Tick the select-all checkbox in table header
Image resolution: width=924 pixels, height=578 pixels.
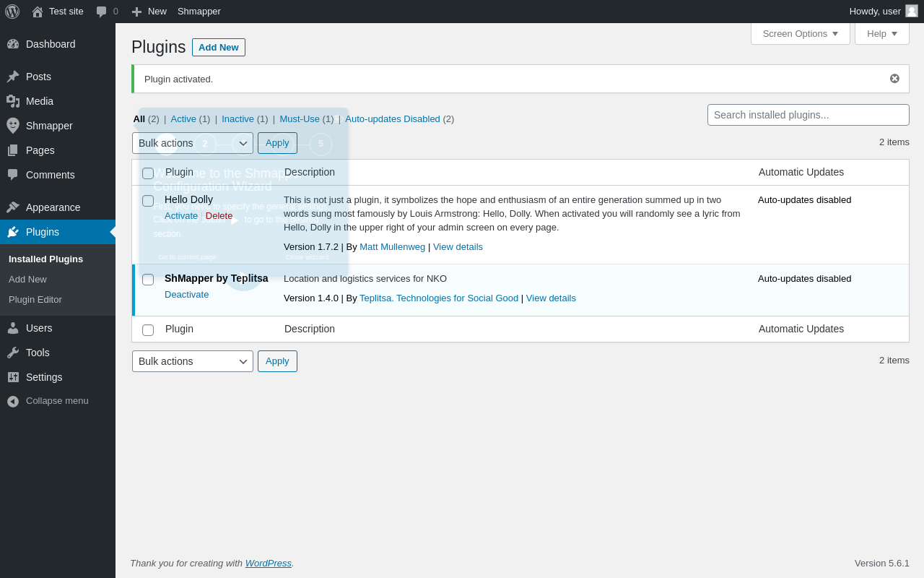pos(148,173)
